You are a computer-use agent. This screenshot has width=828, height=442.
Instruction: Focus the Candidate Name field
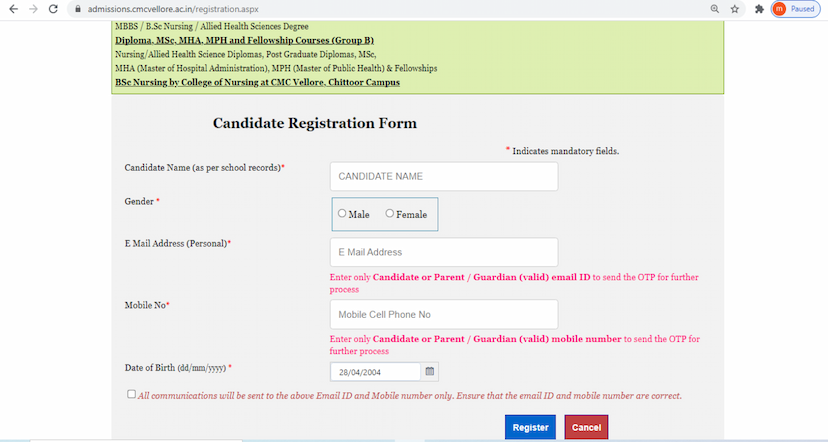[x=443, y=176]
